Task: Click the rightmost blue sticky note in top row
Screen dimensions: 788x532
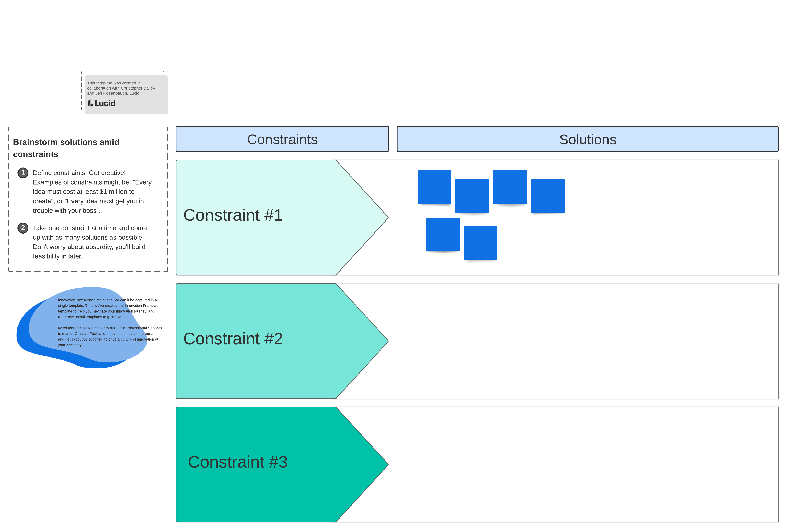Action: 548,196
